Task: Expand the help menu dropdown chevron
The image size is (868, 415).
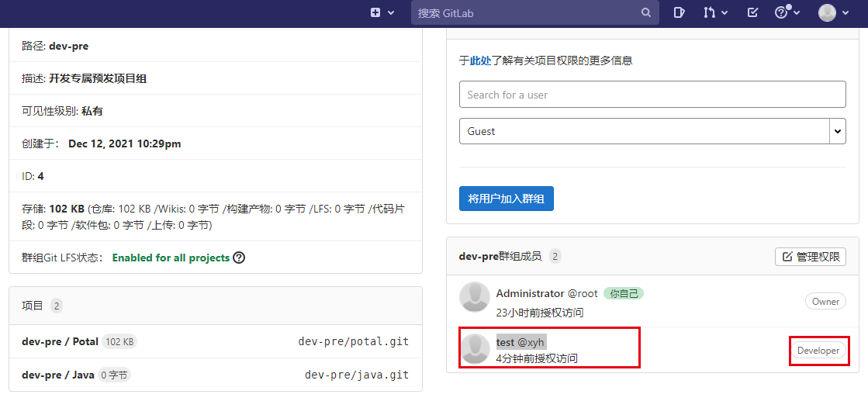Action: [x=797, y=12]
